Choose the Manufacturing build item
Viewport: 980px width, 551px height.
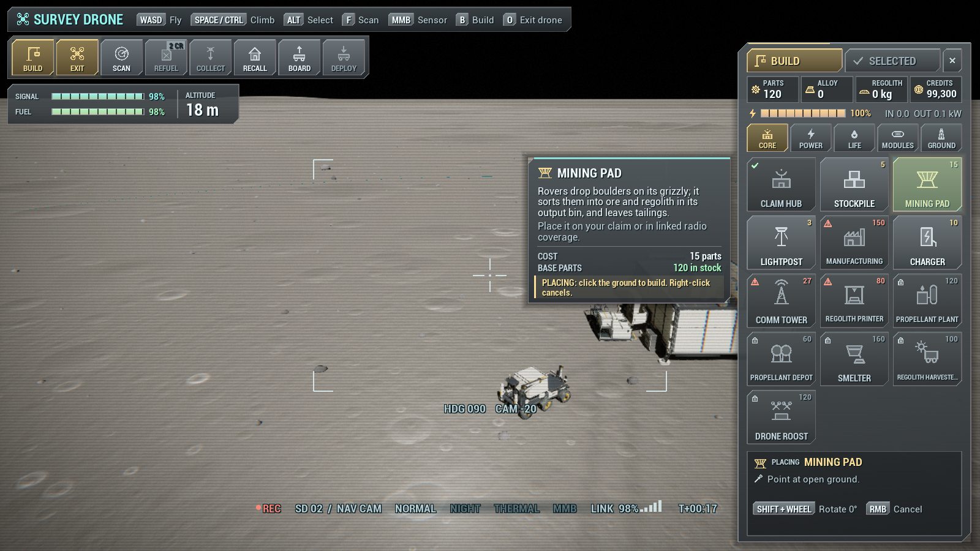point(854,242)
